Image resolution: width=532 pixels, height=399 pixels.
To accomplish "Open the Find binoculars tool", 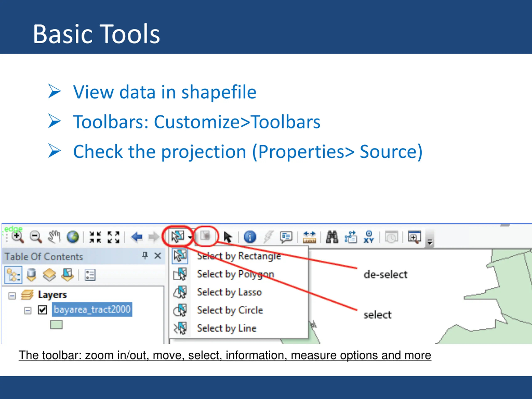I will coord(332,237).
